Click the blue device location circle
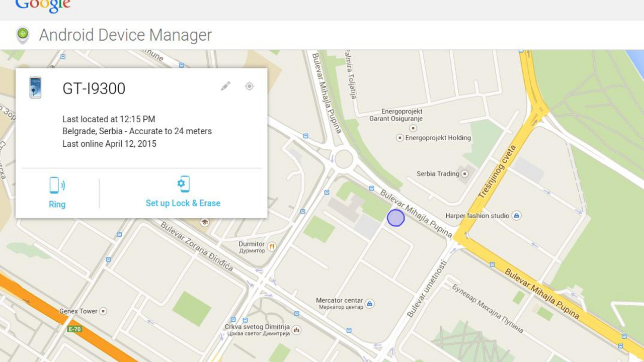The height and width of the screenshot is (362, 644). click(396, 218)
